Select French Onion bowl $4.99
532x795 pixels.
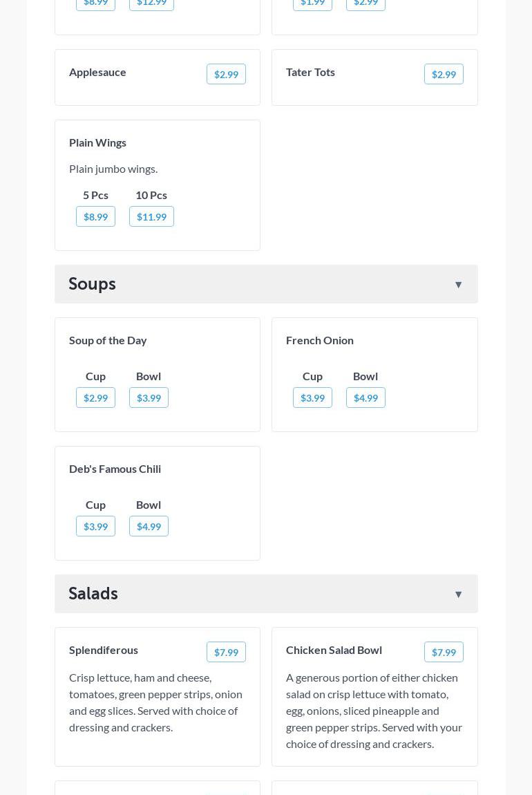pos(365,398)
